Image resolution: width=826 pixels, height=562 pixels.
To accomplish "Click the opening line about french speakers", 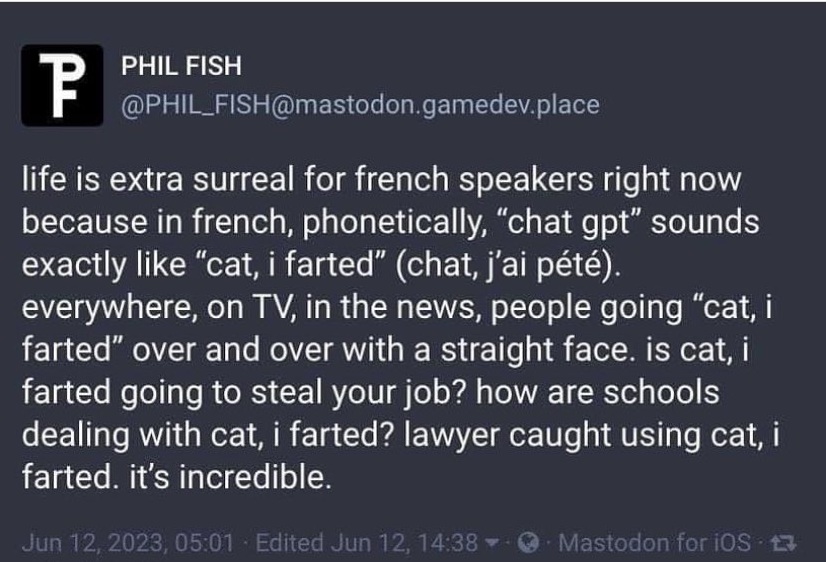I will pos(381,180).
